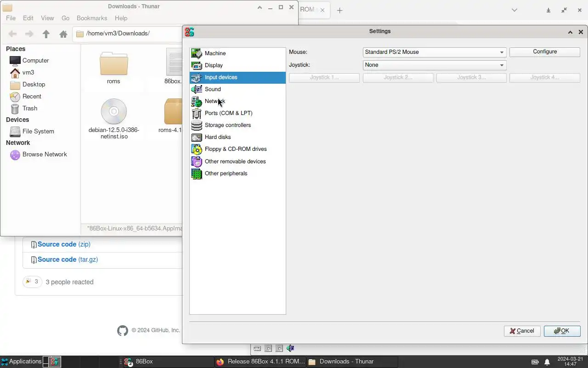Select the Display category in Settings
The width and height of the screenshot is (588, 368).
point(237,65)
